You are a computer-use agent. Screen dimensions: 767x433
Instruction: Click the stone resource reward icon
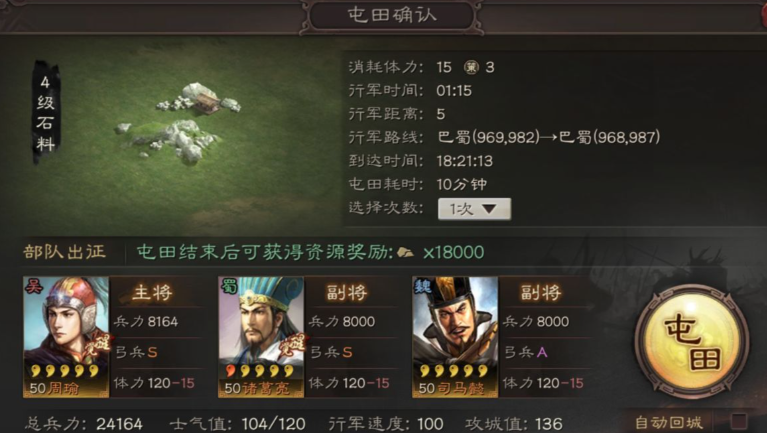pos(406,252)
